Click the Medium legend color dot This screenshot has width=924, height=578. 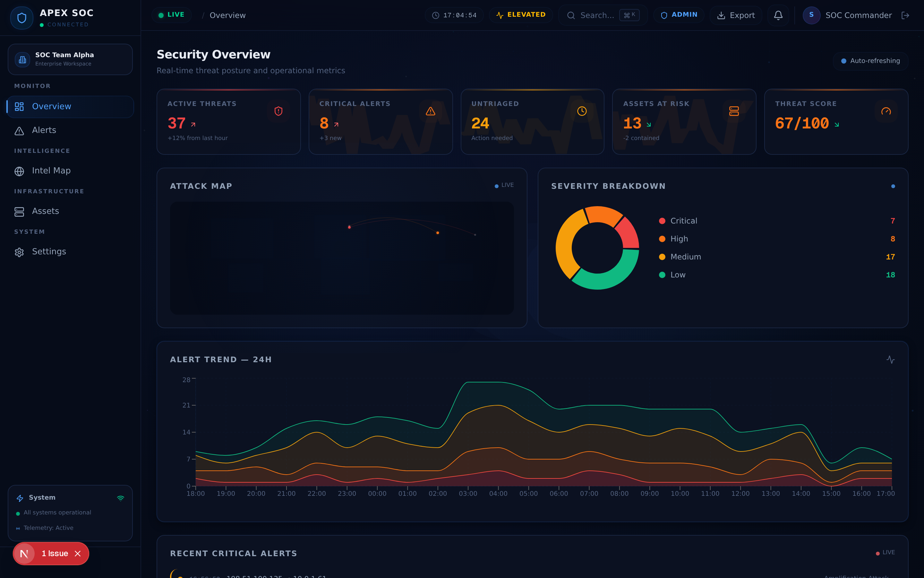coord(662,257)
